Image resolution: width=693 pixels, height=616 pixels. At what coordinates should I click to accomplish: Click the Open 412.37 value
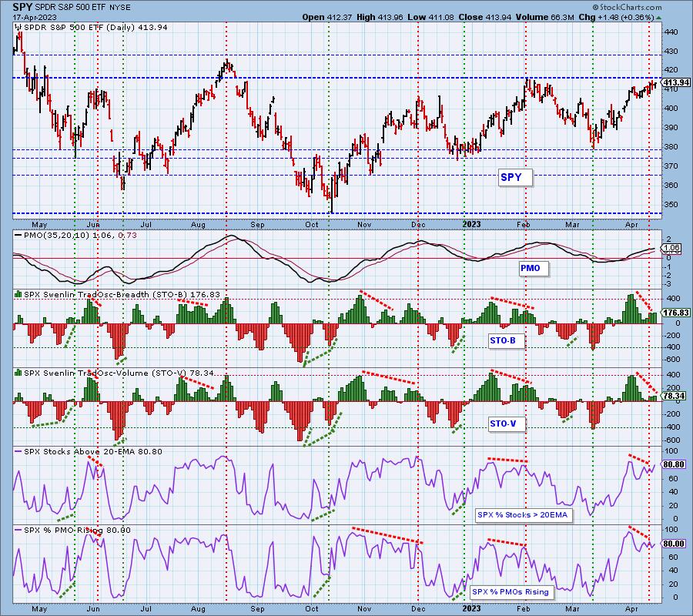click(x=327, y=17)
